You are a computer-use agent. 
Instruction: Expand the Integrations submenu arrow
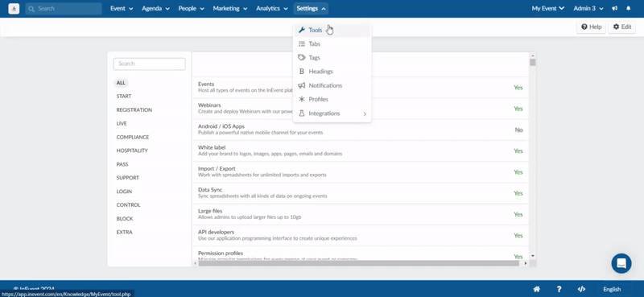[365, 113]
